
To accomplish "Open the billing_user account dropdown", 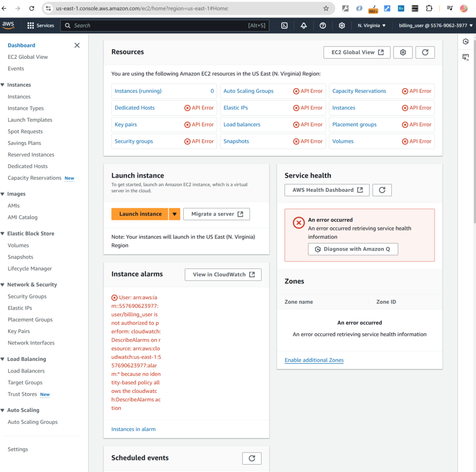I will click(436, 26).
